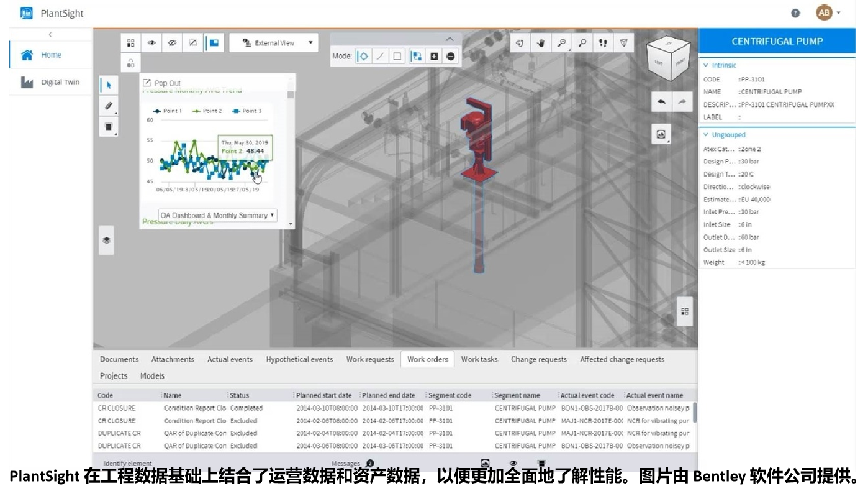Choose the remove from selection minus
Viewport: 868px width, 491px height.
pos(451,56)
